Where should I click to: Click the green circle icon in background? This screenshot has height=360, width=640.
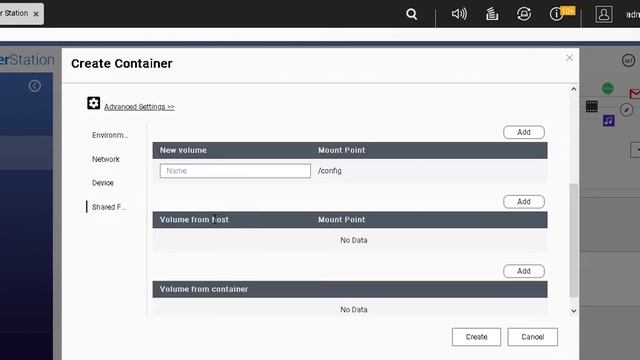[x=608, y=88]
